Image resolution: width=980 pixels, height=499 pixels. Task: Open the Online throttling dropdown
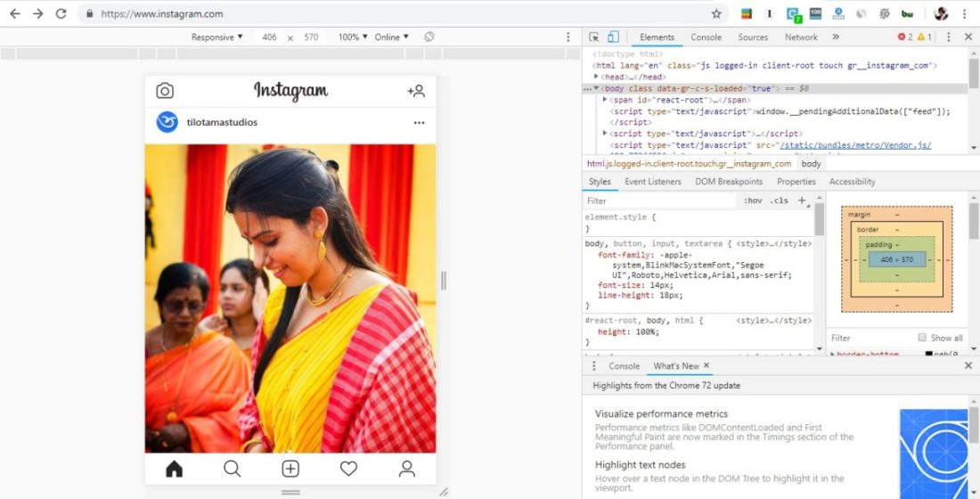pos(391,37)
